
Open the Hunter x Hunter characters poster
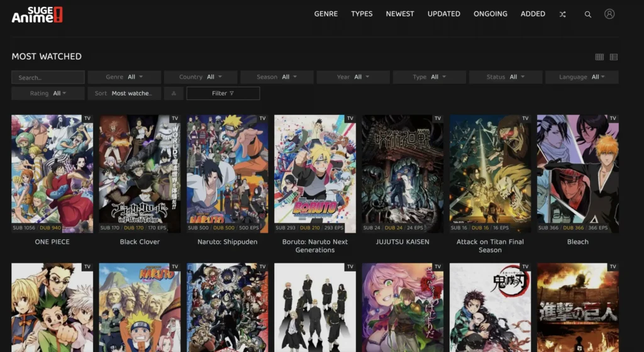point(52,308)
